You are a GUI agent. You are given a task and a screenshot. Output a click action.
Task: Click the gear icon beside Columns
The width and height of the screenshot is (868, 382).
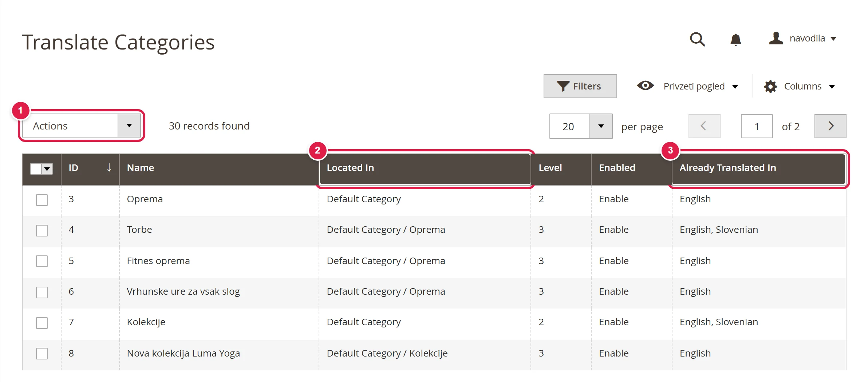pos(770,87)
